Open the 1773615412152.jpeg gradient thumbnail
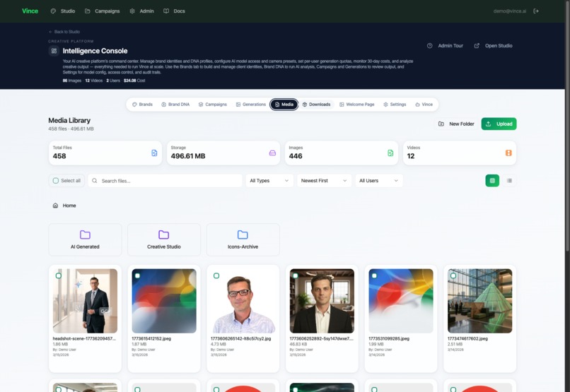 pyautogui.click(x=164, y=301)
